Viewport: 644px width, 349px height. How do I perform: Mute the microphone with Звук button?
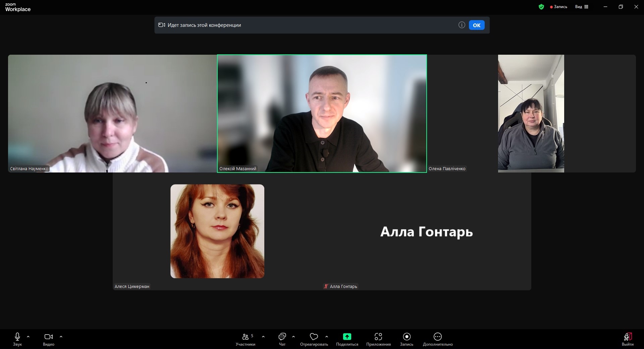click(17, 339)
